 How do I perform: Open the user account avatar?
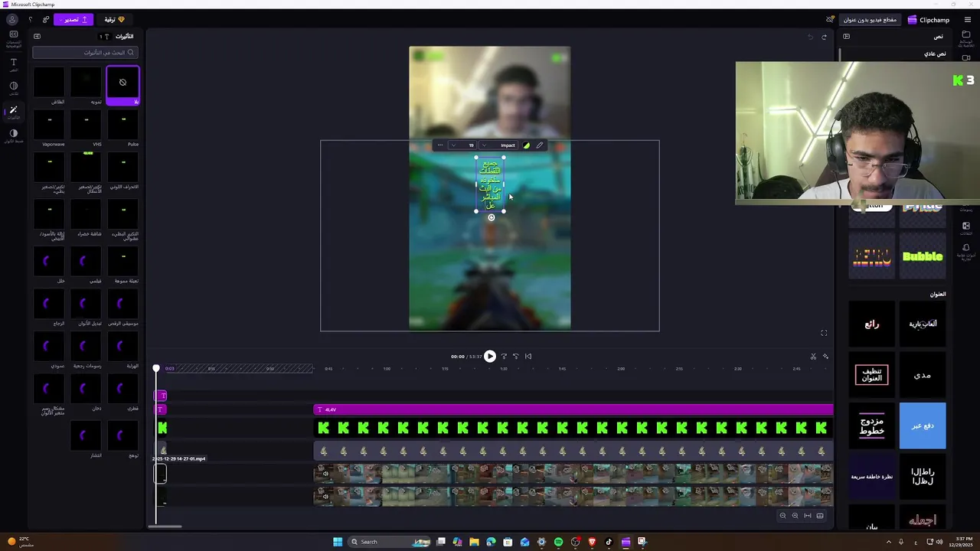coord(11,19)
